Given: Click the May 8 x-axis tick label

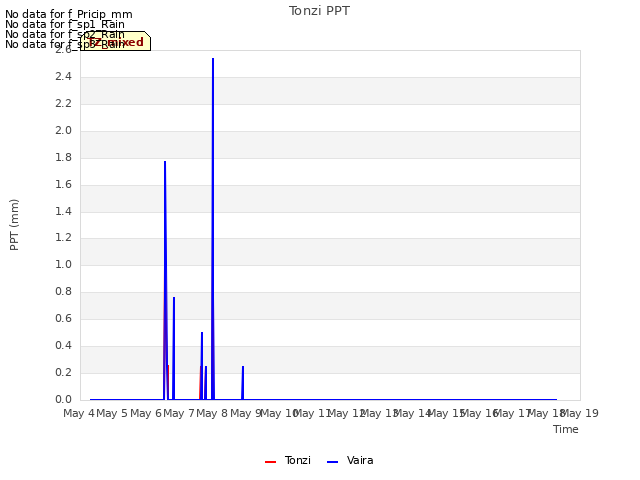Looking at the screenshot, I should [x=212, y=413].
